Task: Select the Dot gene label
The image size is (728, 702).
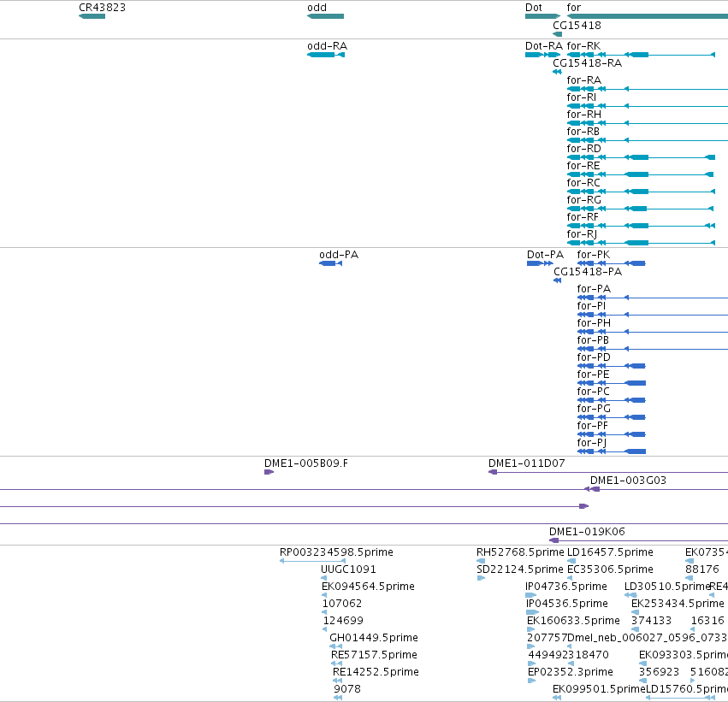Action: [534, 8]
